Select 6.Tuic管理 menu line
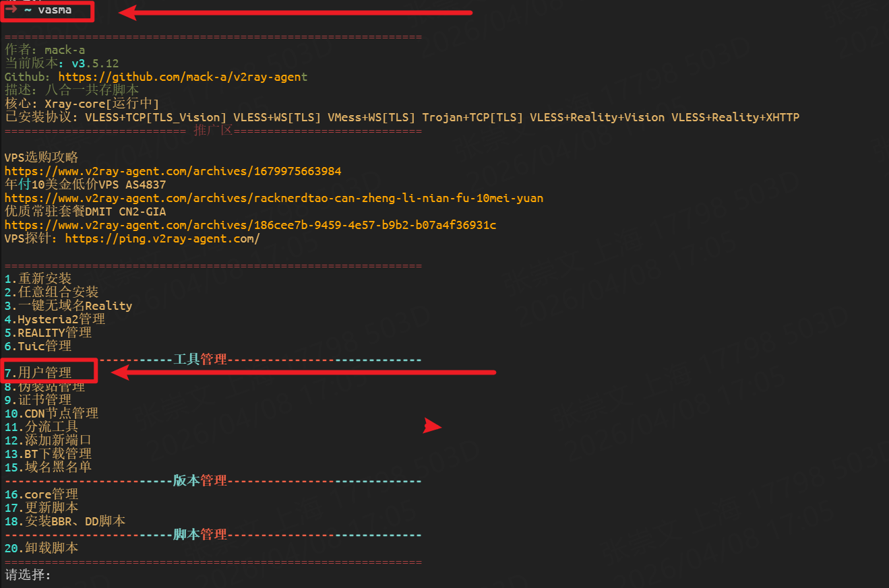Viewport: 889px width, 588px height. point(38,346)
